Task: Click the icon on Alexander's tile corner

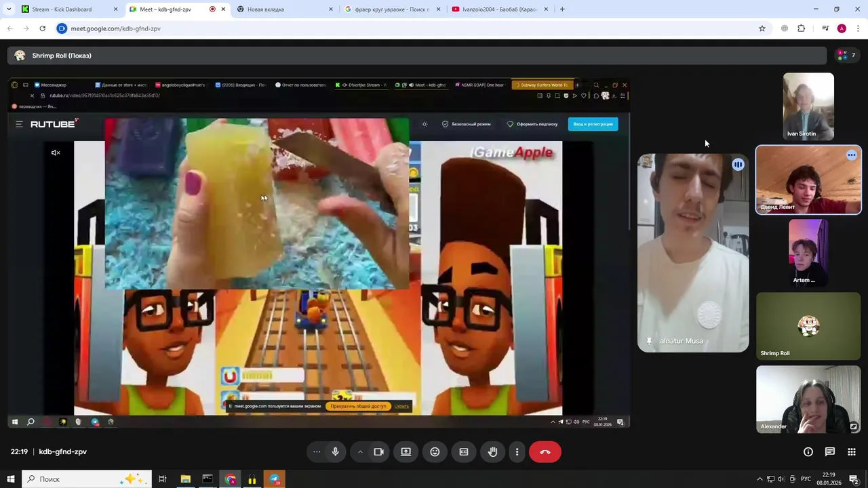Action: click(x=853, y=426)
